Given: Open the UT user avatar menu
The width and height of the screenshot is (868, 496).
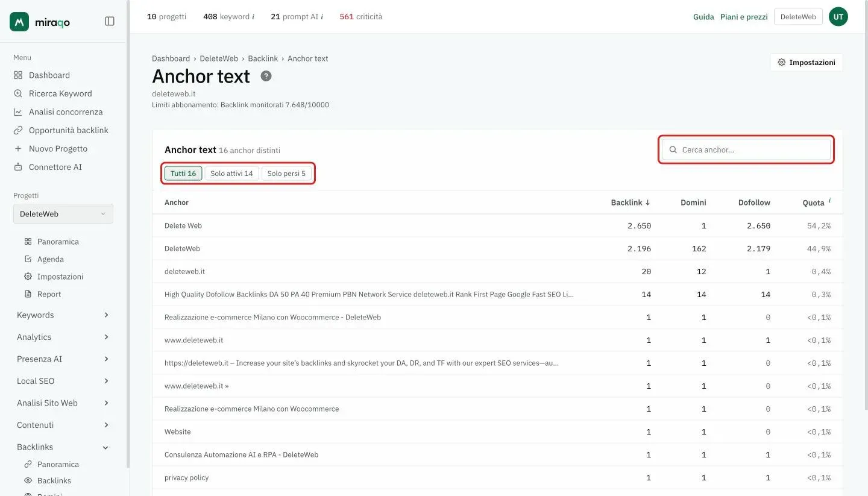Looking at the screenshot, I should tap(838, 17).
